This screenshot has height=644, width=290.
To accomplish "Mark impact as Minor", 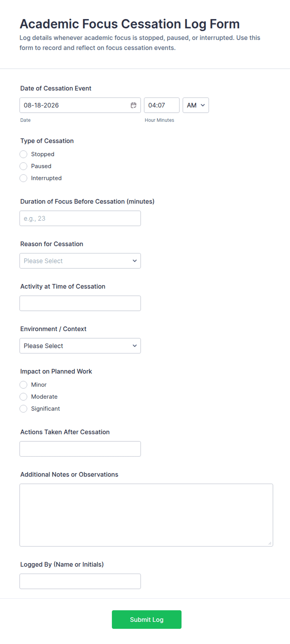I will [23, 385].
